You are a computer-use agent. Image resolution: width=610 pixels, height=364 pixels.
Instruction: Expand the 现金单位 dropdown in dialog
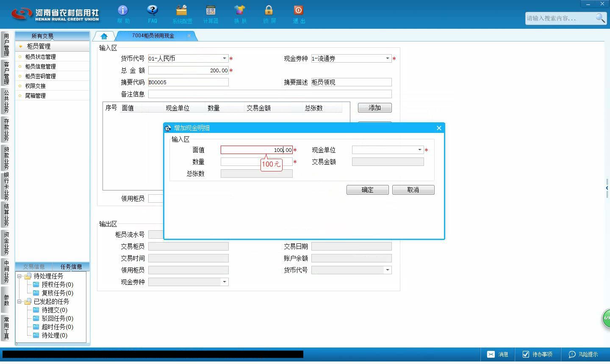(420, 150)
